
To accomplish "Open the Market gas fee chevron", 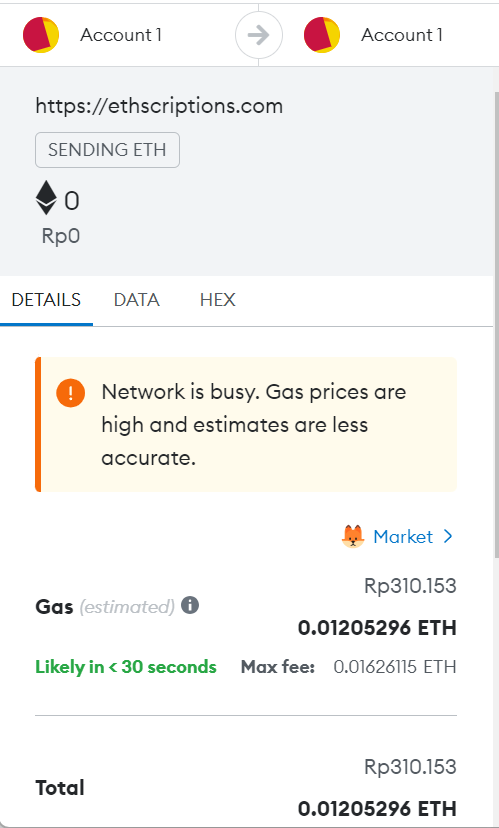I will coord(448,537).
